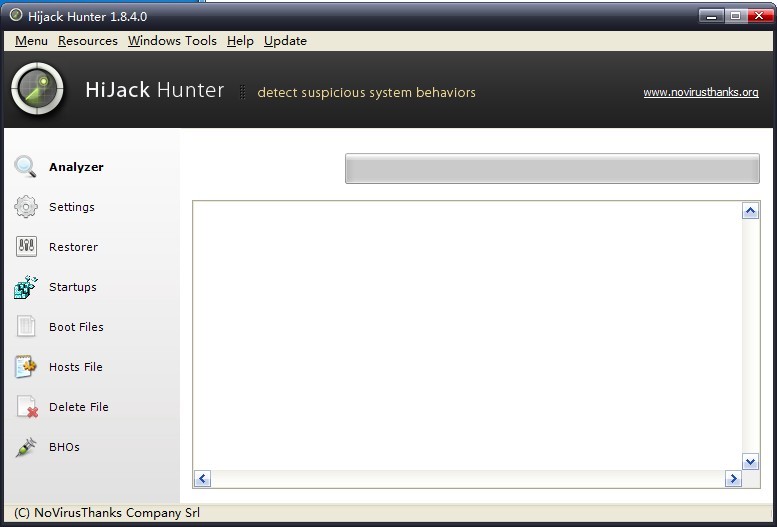Click the vertical scrollbar down arrow

751,461
